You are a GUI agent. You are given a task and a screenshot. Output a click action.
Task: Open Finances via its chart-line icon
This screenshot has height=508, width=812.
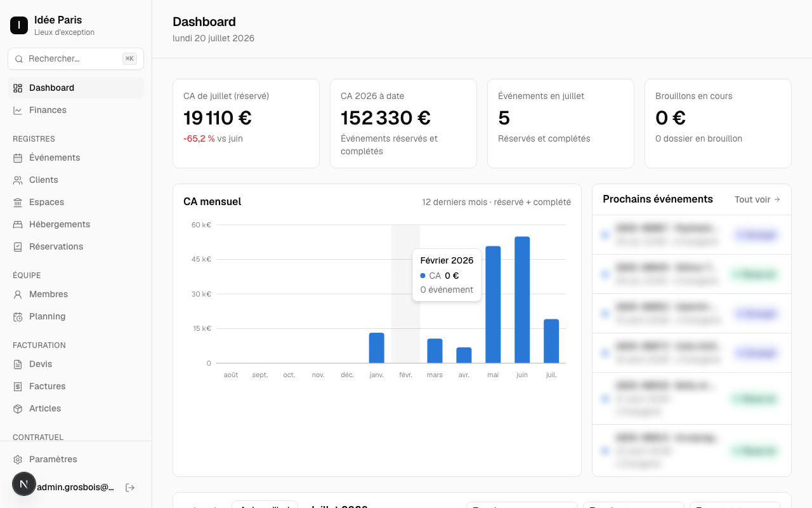[x=18, y=110]
